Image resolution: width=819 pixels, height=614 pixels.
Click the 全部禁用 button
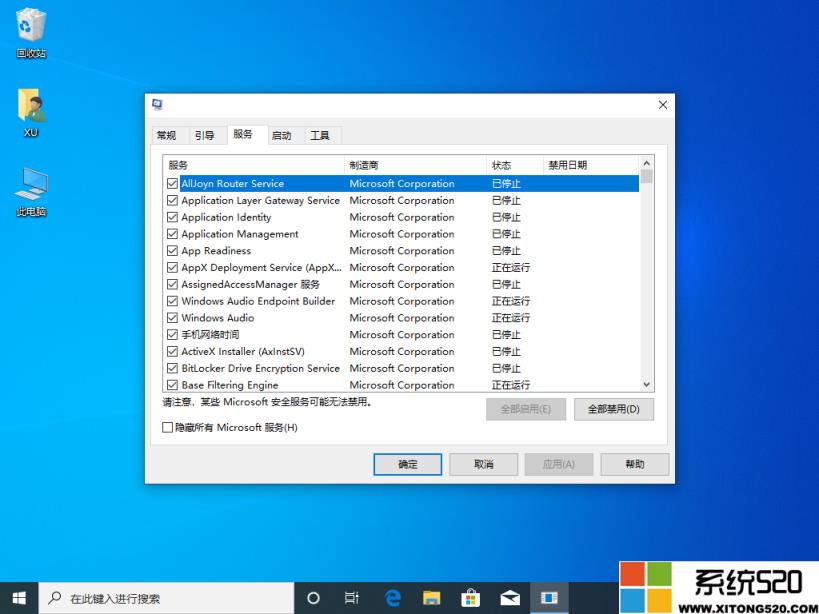point(613,408)
